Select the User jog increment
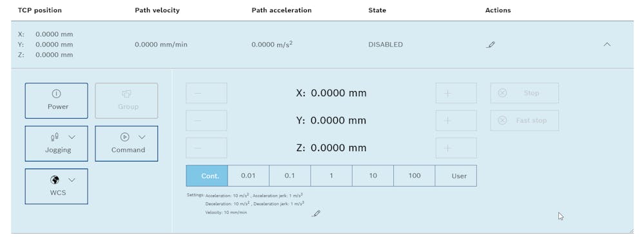 [456, 176]
